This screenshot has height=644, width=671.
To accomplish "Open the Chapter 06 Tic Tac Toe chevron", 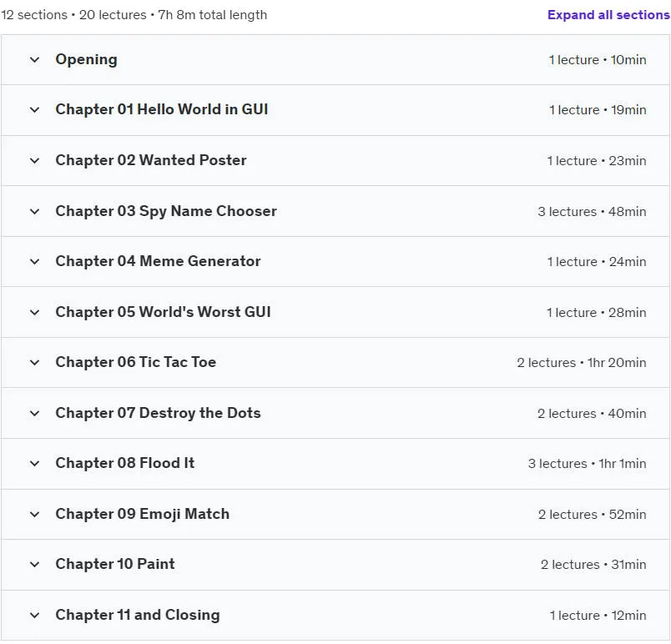I will (35, 363).
